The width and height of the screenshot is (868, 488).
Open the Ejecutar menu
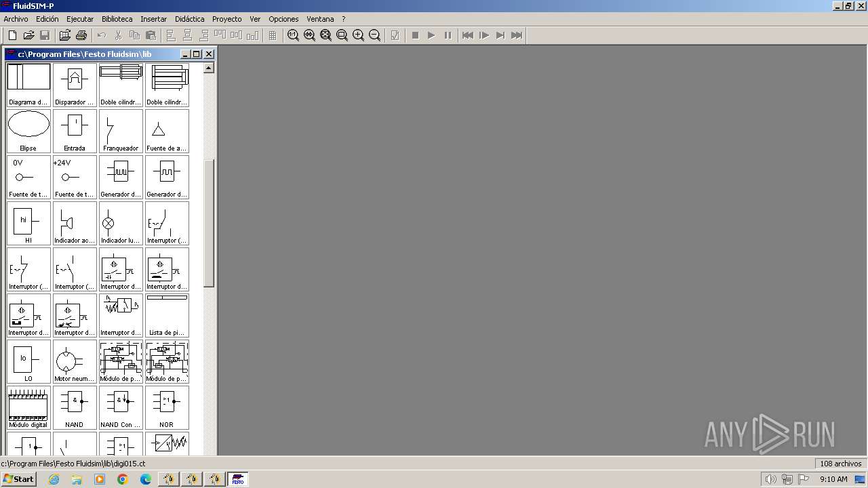click(x=80, y=19)
